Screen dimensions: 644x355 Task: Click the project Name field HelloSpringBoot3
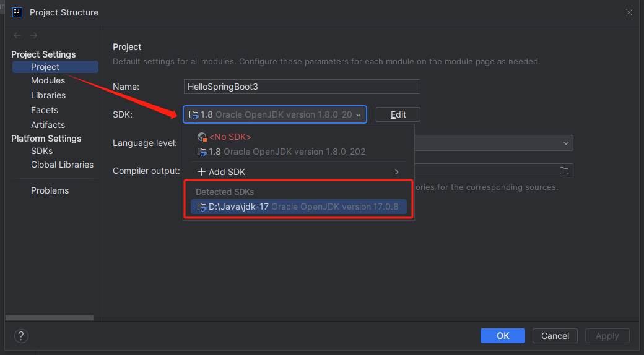click(x=302, y=87)
